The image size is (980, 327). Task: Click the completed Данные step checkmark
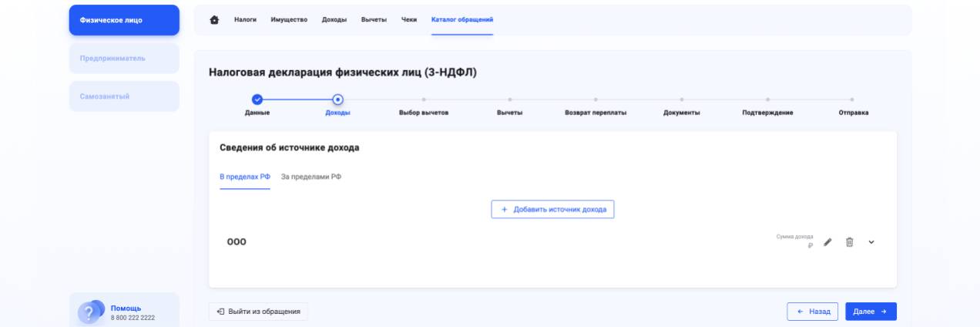(x=257, y=99)
